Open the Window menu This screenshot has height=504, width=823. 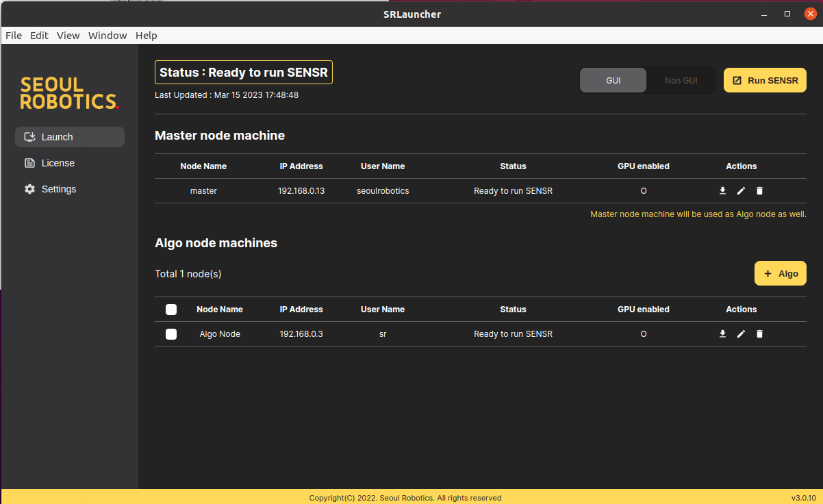click(107, 36)
